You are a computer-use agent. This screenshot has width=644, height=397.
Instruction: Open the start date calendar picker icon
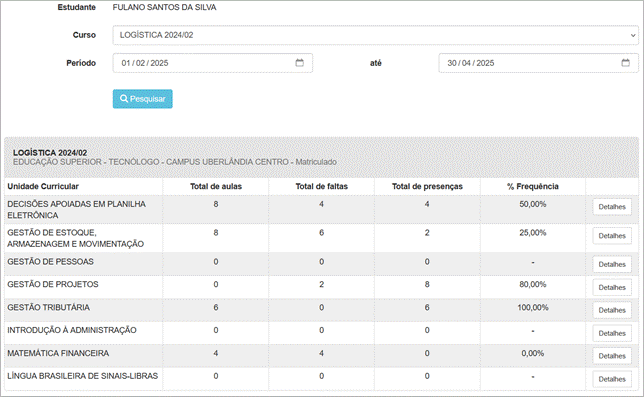click(299, 63)
